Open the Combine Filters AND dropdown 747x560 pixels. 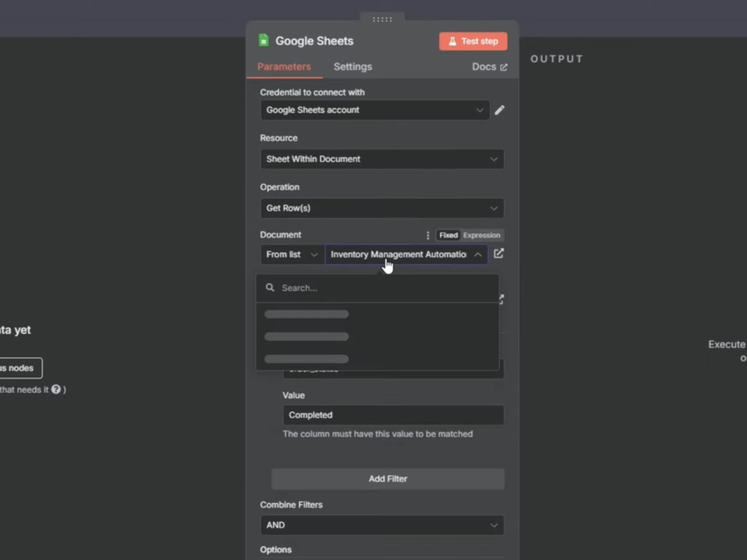pyautogui.click(x=382, y=525)
